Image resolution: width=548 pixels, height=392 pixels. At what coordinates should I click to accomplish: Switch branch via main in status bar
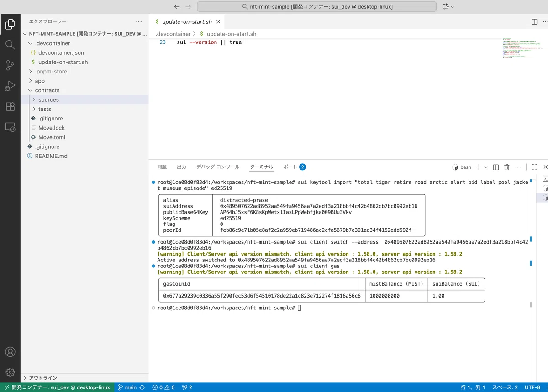tap(127, 387)
